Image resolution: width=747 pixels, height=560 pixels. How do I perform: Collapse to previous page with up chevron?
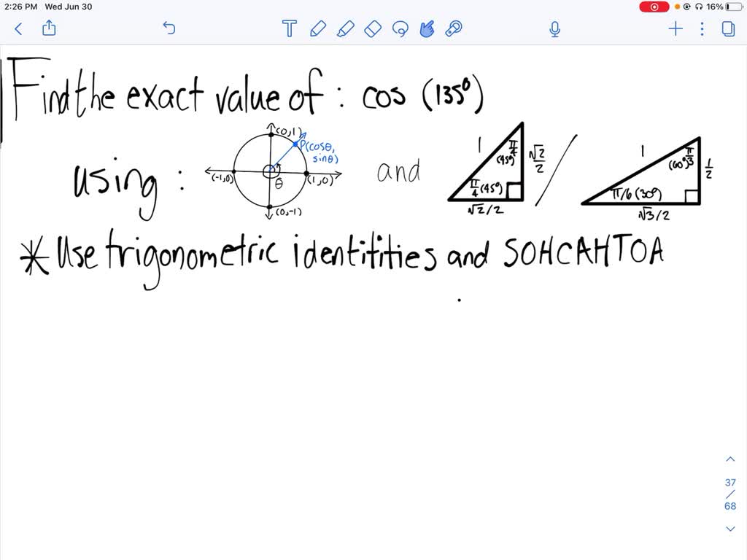pyautogui.click(x=730, y=459)
